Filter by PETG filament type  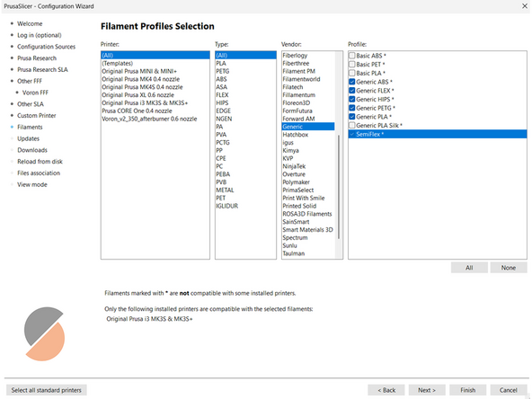click(245, 71)
